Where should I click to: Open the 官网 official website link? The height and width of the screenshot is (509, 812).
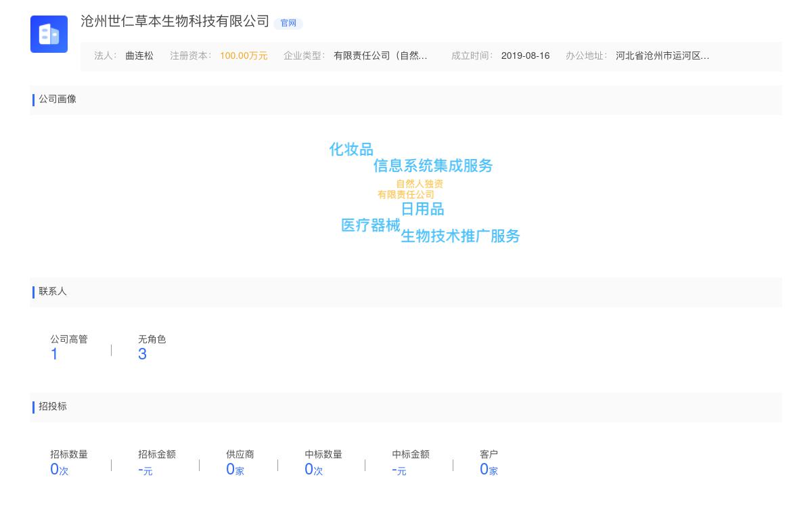click(288, 23)
